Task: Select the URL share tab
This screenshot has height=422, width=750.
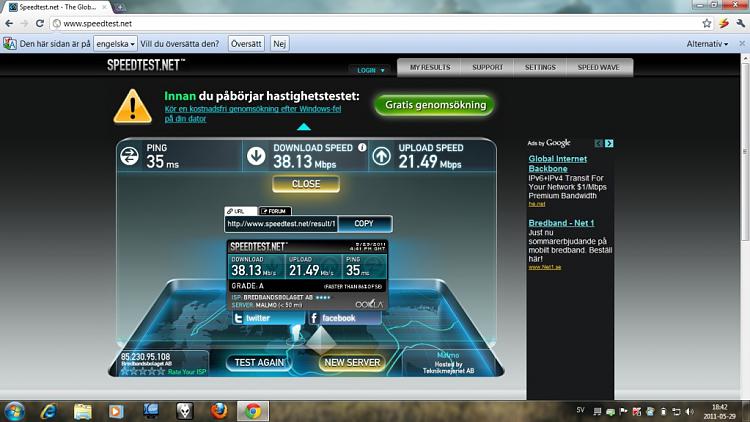Action: point(241,211)
